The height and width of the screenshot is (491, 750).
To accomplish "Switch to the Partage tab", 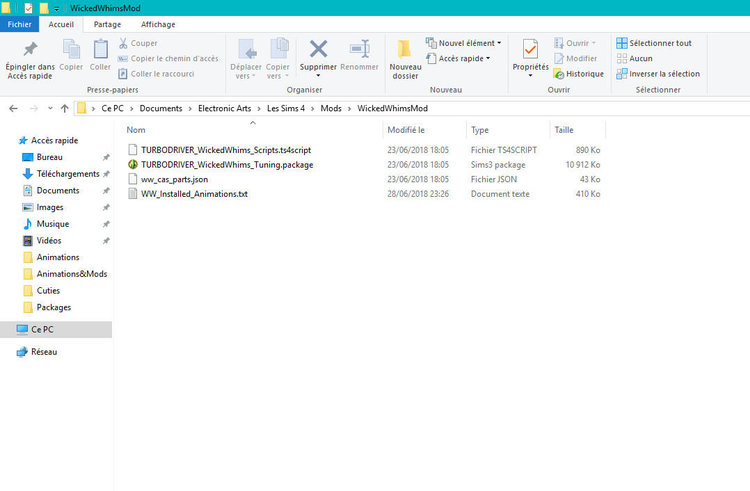I will tap(107, 24).
